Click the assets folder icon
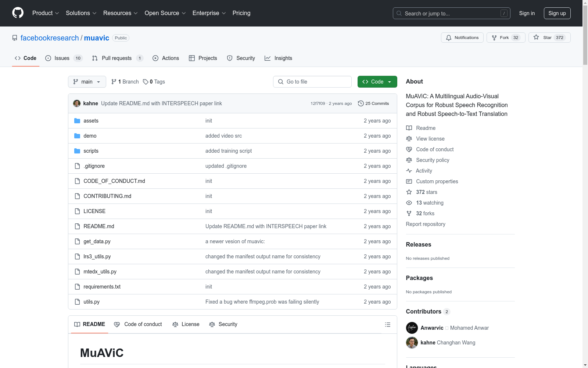This screenshot has width=588, height=368. pos(77,121)
